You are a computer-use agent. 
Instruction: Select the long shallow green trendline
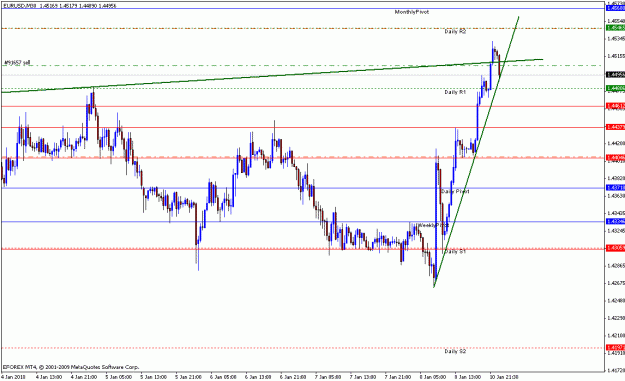point(271,76)
